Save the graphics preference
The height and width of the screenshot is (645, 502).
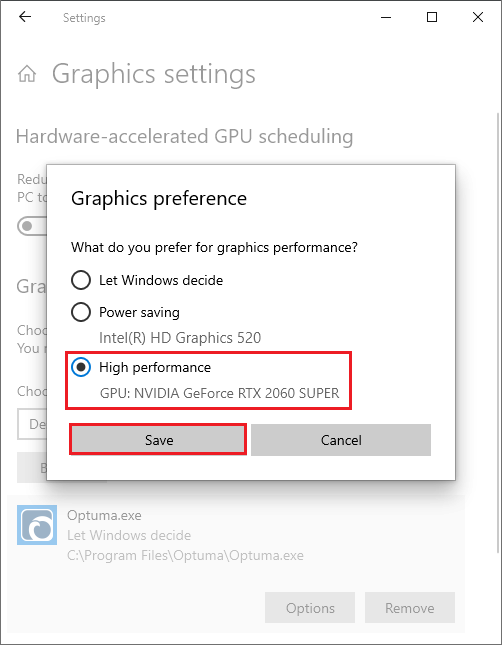(158, 440)
